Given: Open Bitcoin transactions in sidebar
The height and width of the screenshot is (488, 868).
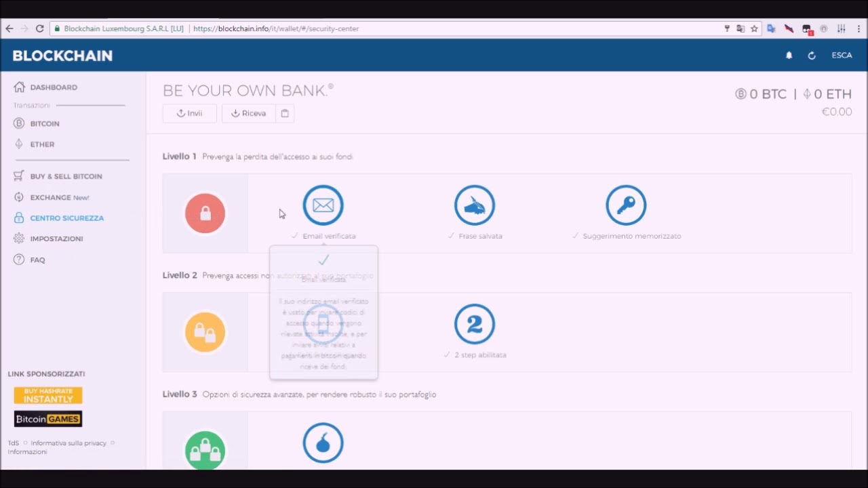Looking at the screenshot, I should pyautogui.click(x=37, y=123).
